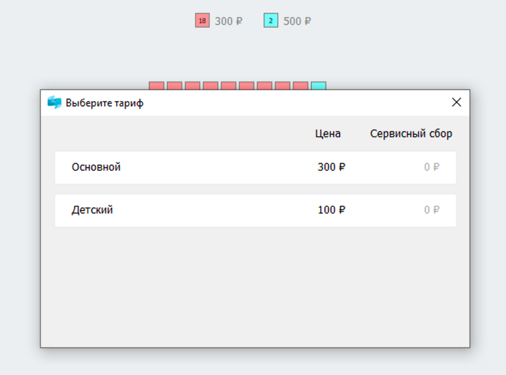Viewport: 506px width, 375px height.
Task: Click the 0 ₽ service fee in the Основной row
Action: [432, 167]
